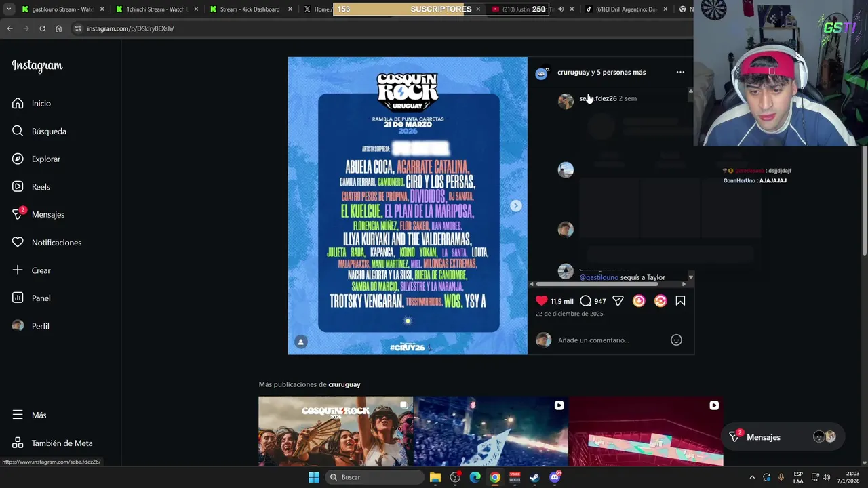View '11,9 mil' likes list

coord(561,301)
